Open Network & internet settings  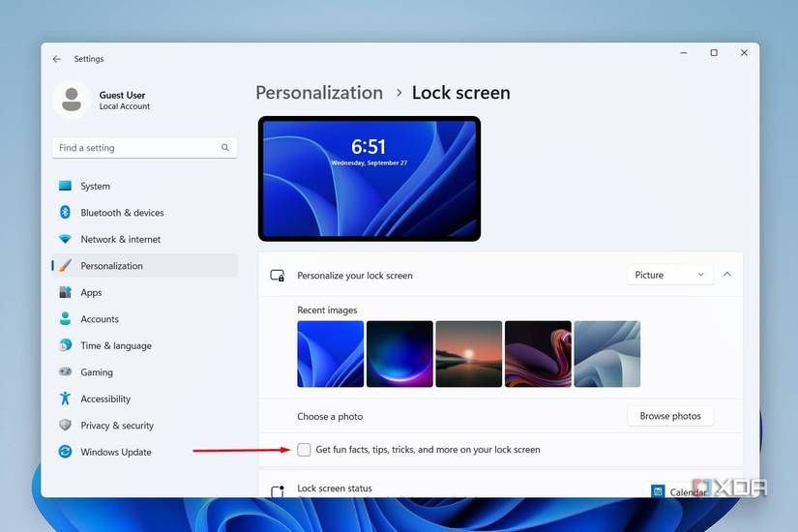coord(144,239)
